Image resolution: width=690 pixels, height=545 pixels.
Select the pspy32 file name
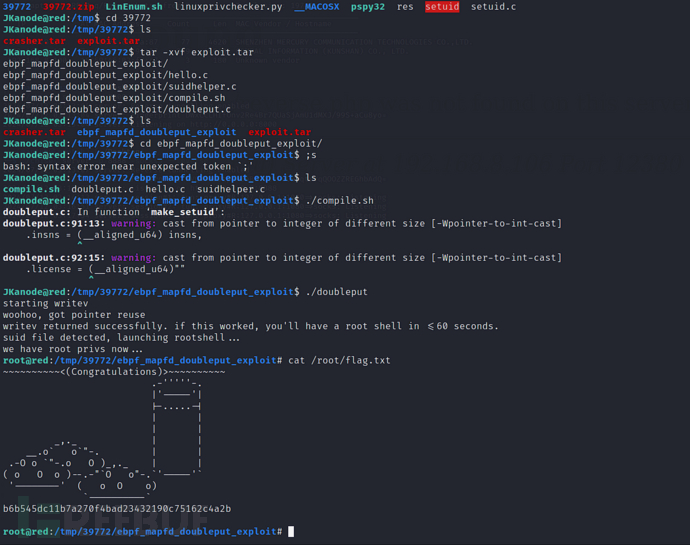pos(368,7)
